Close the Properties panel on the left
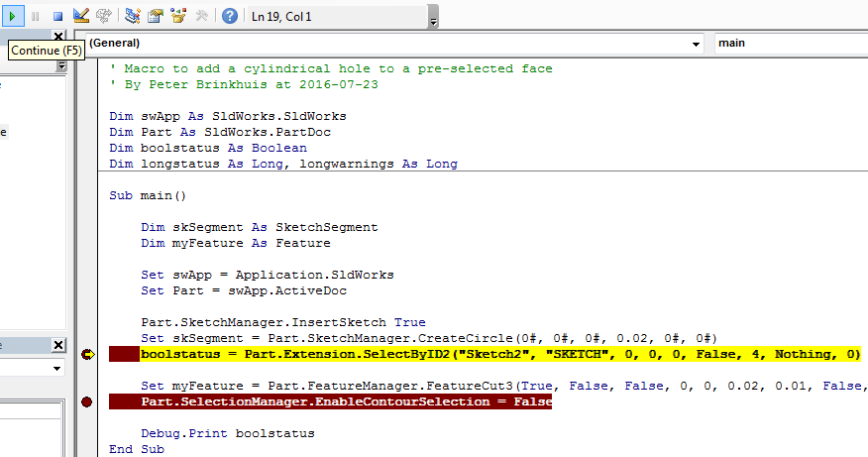The width and height of the screenshot is (868, 457). coord(59,345)
